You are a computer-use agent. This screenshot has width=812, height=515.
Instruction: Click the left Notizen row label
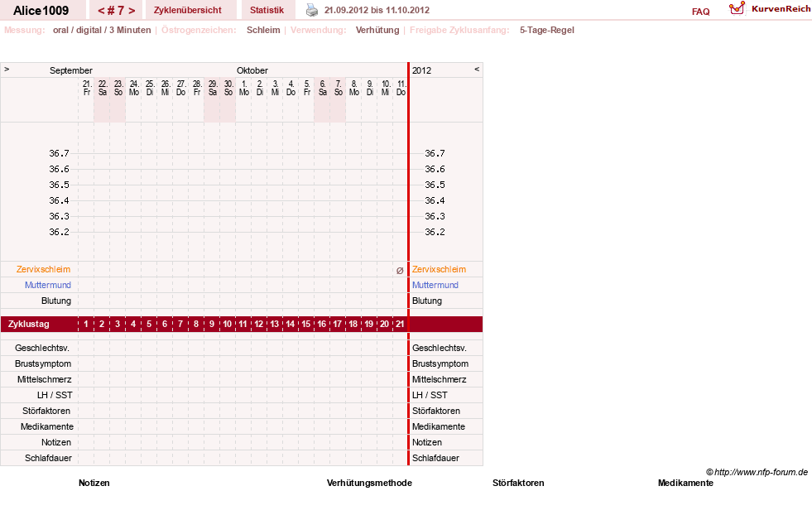[x=56, y=442]
